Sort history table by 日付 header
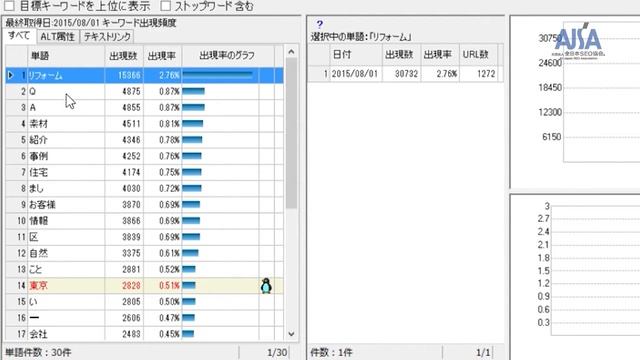Screen dimensions: 640x360 pos(356,54)
